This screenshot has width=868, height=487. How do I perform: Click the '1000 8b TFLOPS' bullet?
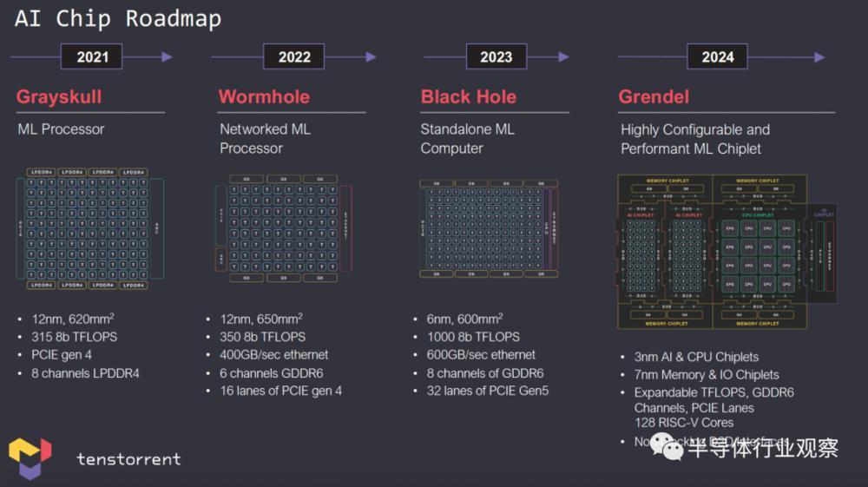tap(473, 337)
